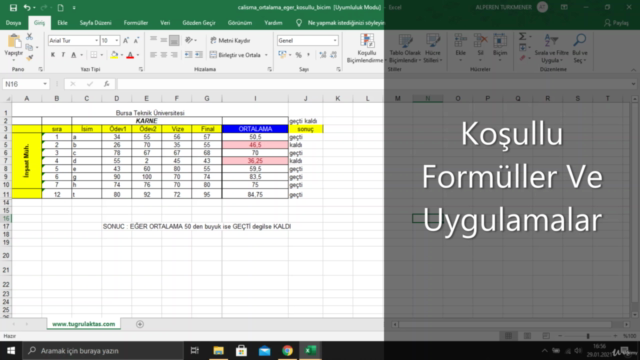Apply red font color A

(x=130, y=55)
